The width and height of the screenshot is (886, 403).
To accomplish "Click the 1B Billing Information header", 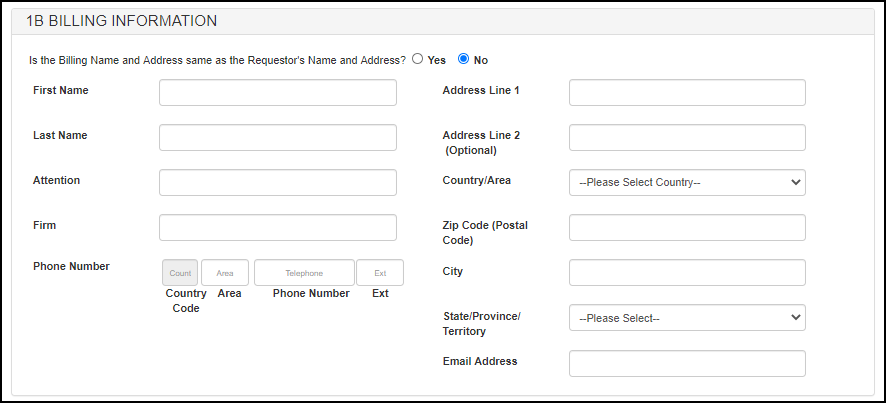I will [x=121, y=21].
